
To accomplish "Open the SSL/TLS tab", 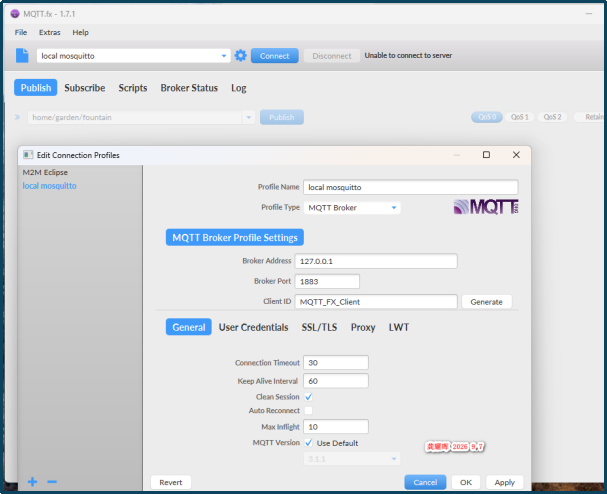I will (319, 327).
